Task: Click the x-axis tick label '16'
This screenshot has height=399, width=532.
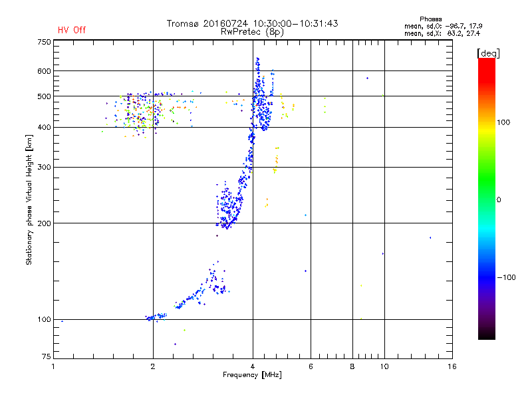Action: [x=452, y=366]
